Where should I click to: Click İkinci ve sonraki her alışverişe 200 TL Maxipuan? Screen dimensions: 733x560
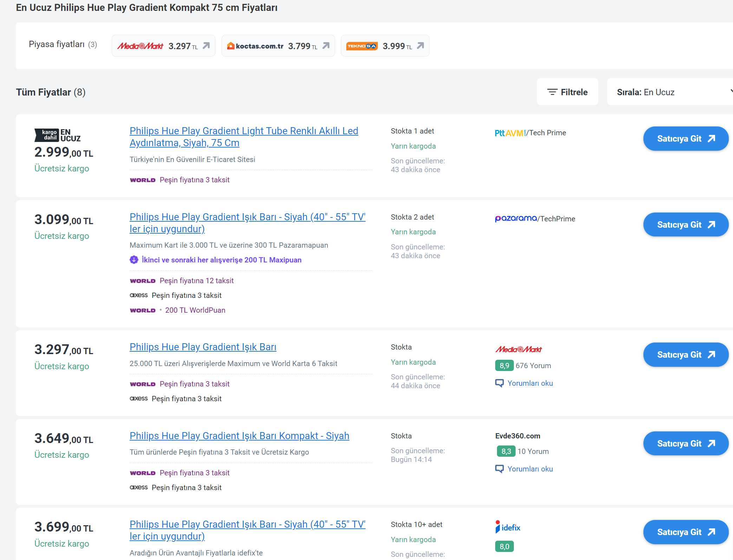[x=222, y=260]
